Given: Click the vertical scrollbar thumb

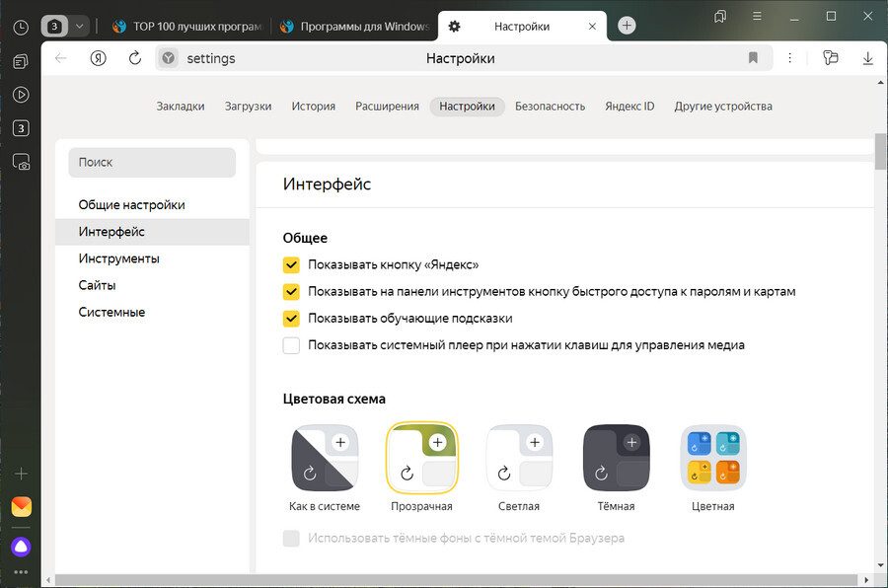Looking at the screenshot, I should click(x=880, y=151).
